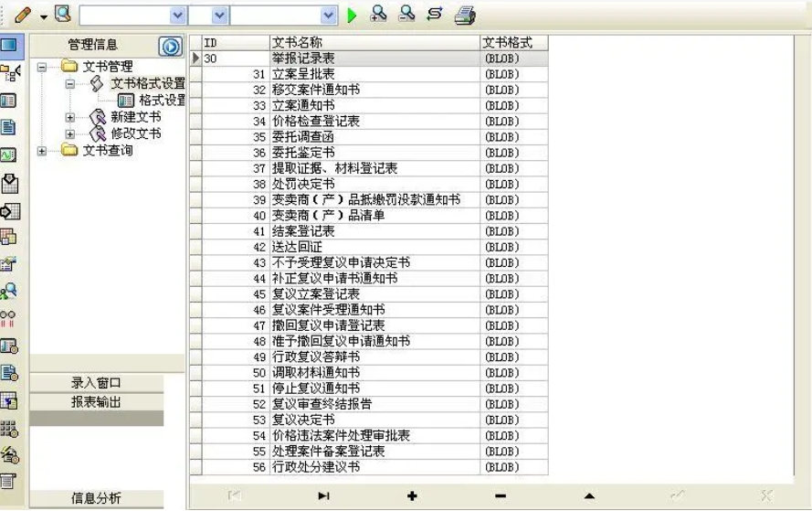Image resolution: width=812 pixels, height=511 pixels.
Task: Open the 信息分析 panel tab
Action: tap(96, 498)
